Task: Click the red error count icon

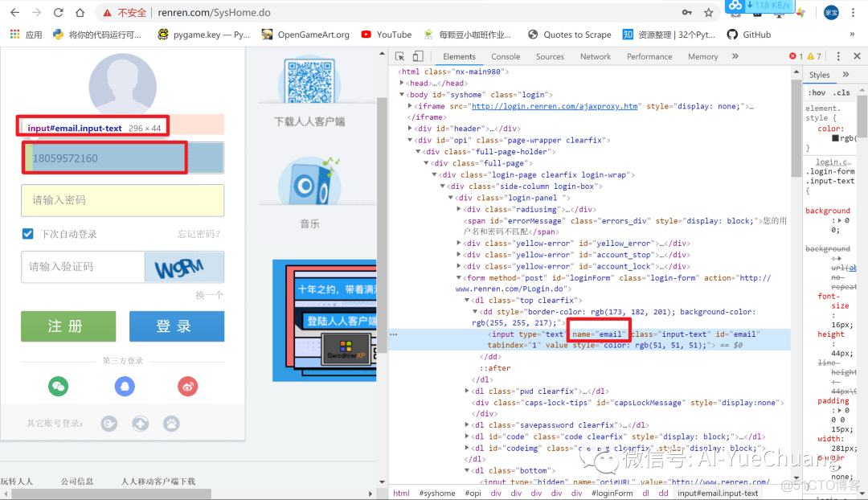Action: [792, 56]
